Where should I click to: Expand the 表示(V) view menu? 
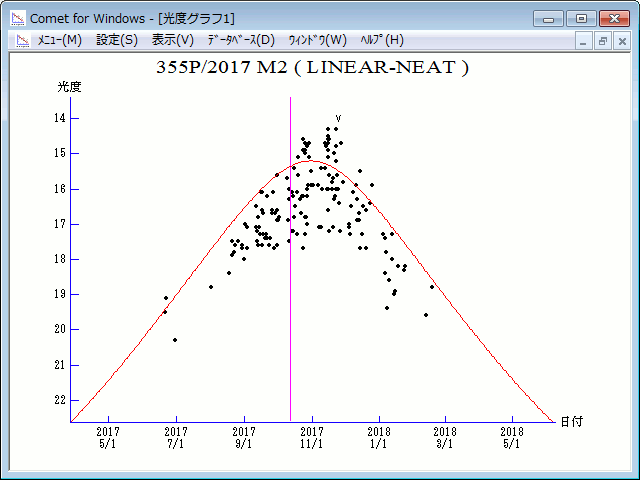pyautogui.click(x=173, y=40)
